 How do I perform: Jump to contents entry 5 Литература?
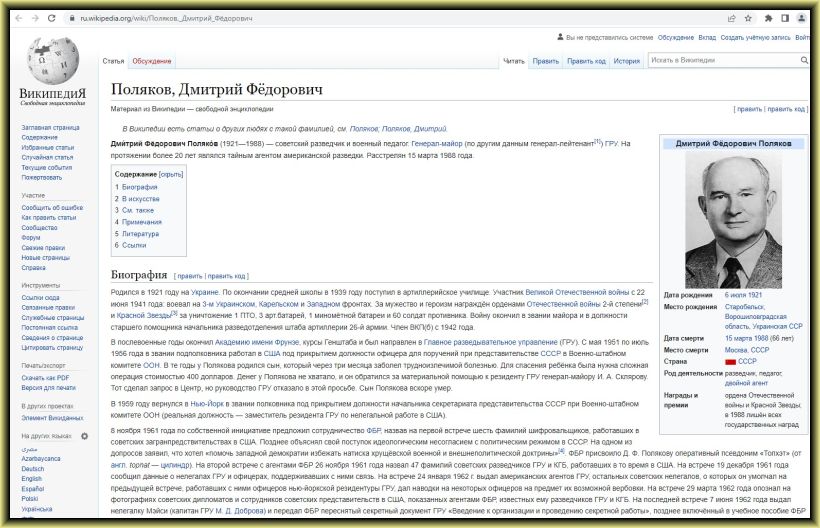(136, 234)
